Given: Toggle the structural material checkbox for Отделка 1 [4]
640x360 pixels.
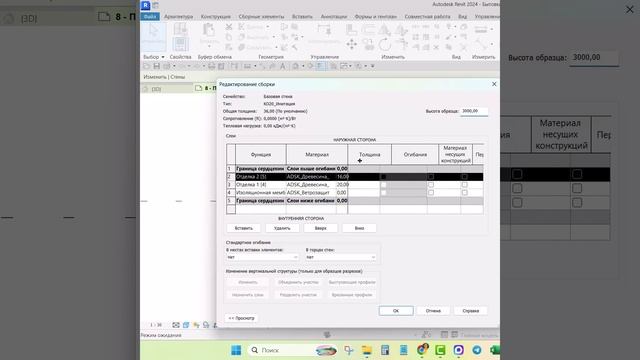Looking at the screenshot, I should [x=431, y=184].
